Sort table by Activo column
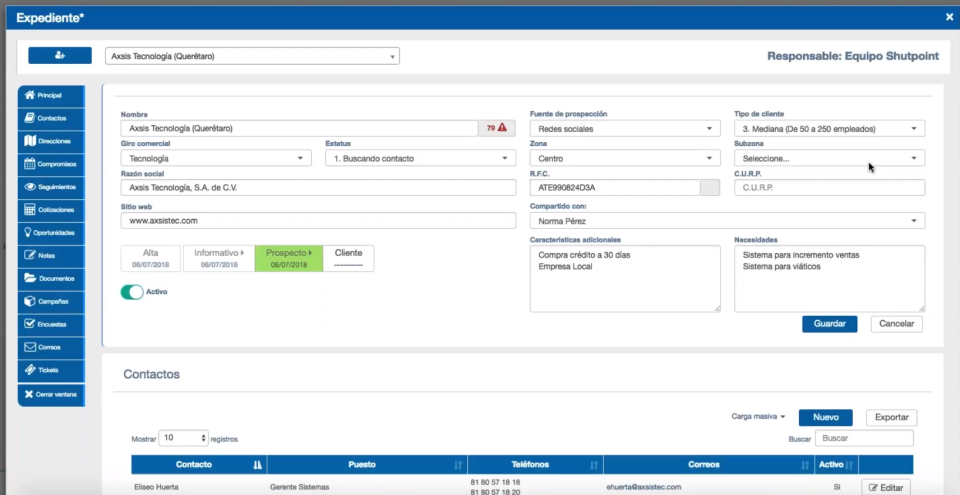The width and height of the screenshot is (960, 495). 836,464
